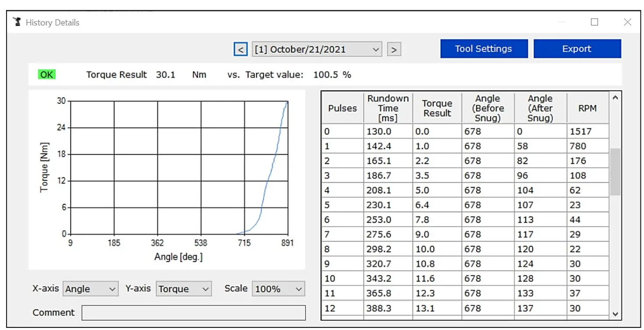Select rundown time cell 320.7
The image size is (644, 330).
click(388, 264)
